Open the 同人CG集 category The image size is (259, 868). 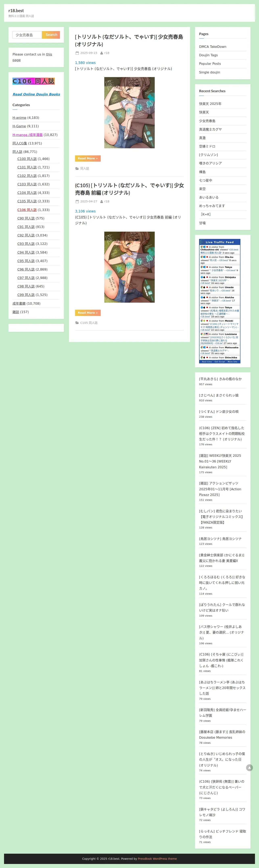[x=20, y=143]
